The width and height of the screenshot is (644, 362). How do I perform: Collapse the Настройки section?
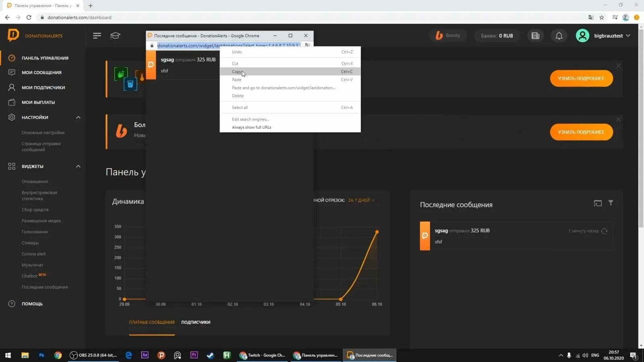pos(78,117)
